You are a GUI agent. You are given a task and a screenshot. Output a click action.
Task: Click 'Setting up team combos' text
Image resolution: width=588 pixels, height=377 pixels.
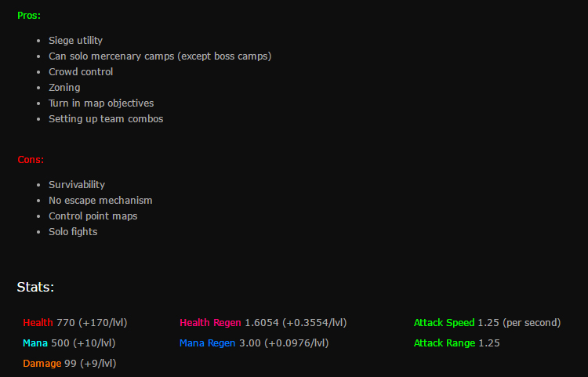click(x=106, y=119)
